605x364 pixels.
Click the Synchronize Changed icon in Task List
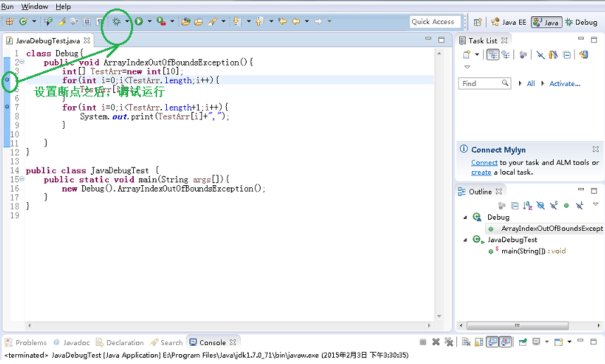(584, 54)
